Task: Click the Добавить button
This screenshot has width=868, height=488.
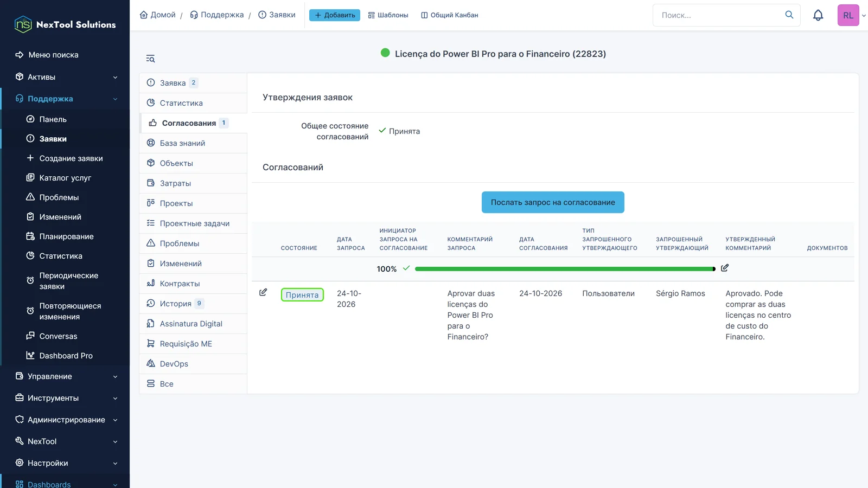Action: [335, 15]
